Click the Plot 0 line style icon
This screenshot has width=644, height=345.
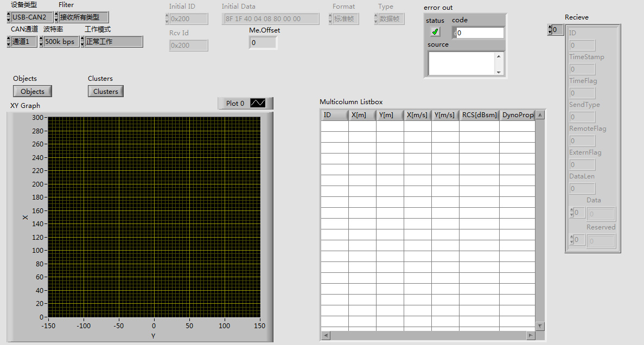tap(258, 103)
